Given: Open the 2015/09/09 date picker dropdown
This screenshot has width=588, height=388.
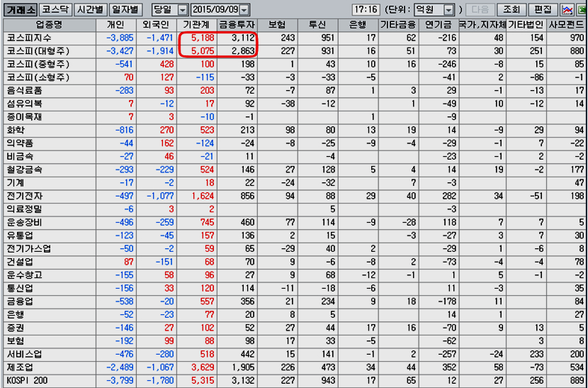Looking at the screenshot, I should (244, 10).
